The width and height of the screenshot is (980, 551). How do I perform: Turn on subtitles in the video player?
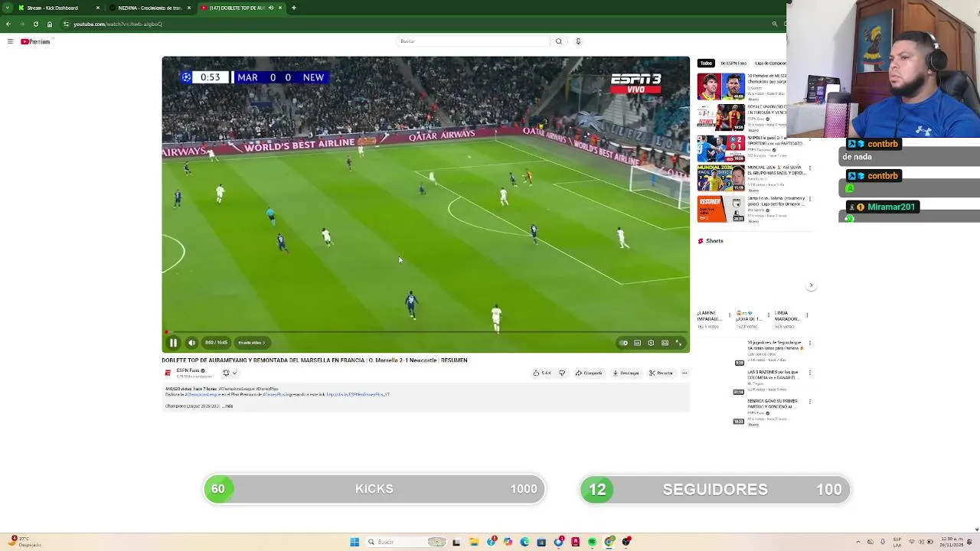click(x=637, y=343)
